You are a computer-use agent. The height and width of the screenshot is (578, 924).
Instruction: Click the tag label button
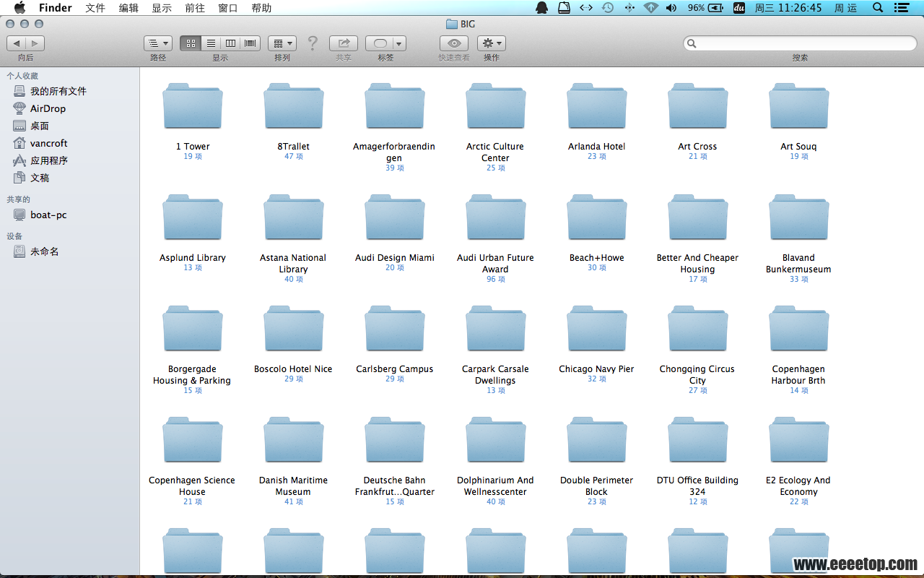tap(380, 43)
